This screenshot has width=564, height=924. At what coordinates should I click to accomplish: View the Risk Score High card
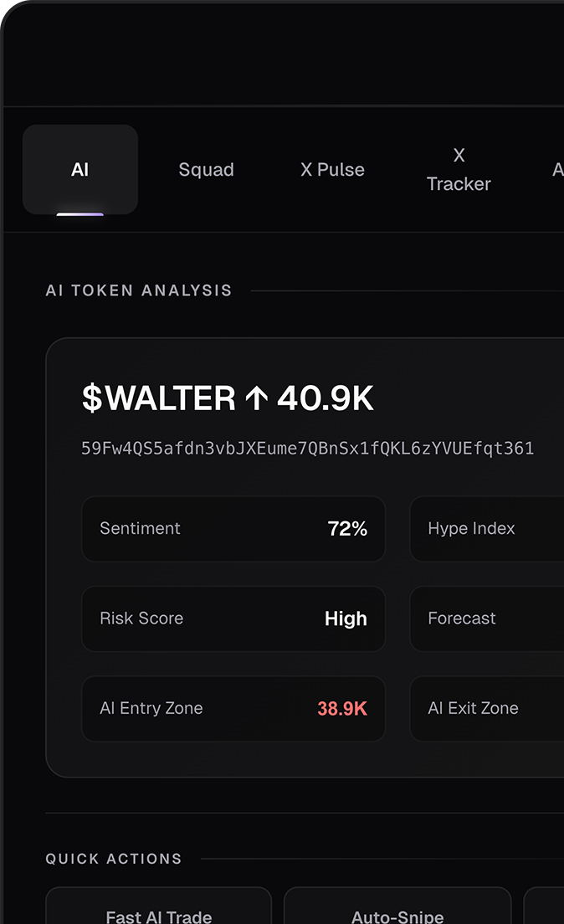click(233, 619)
